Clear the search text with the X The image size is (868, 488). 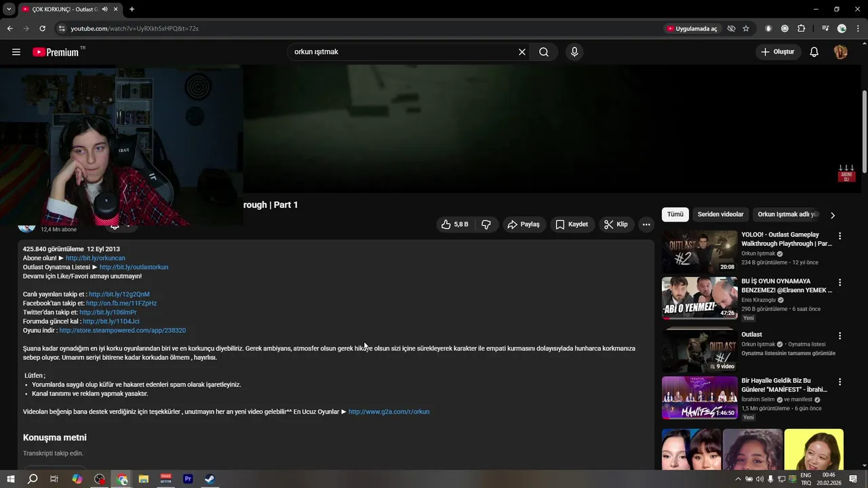point(522,52)
